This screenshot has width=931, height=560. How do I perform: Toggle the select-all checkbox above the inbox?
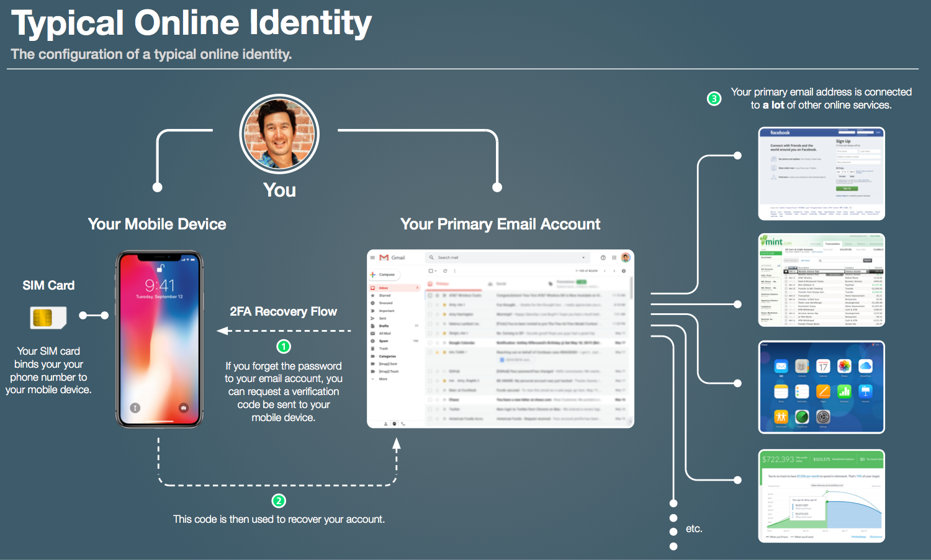click(x=430, y=270)
